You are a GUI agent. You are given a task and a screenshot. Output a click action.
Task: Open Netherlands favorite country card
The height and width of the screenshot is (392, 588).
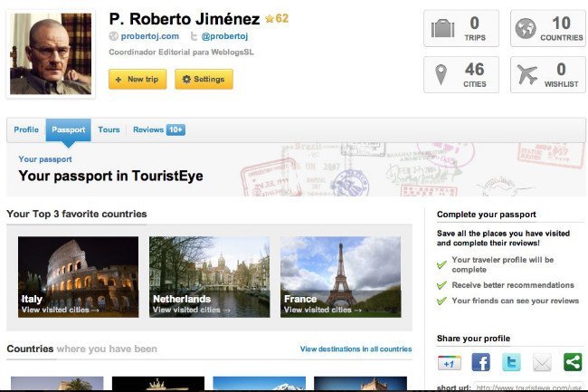[209, 277]
